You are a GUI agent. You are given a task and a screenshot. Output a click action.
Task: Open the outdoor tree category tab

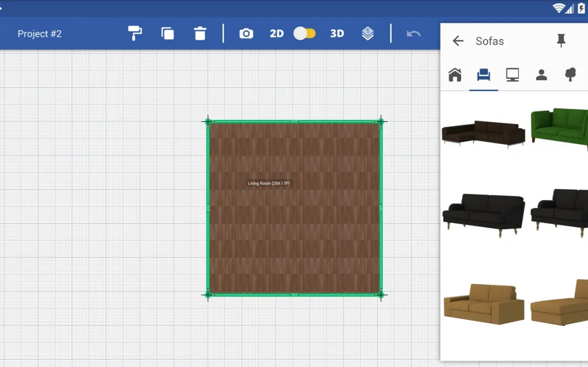tap(570, 75)
